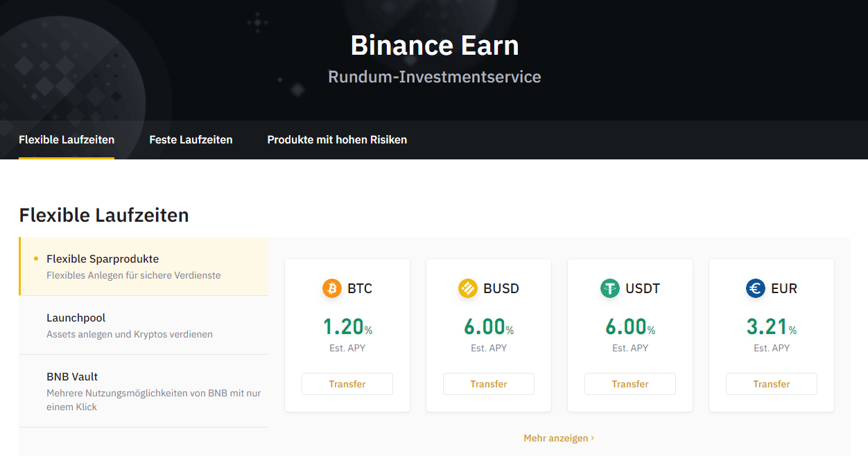The height and width of the screenshot is (456, 868).
Task: Click Transfer button on USDT card
Action: [x=630, y=384]
